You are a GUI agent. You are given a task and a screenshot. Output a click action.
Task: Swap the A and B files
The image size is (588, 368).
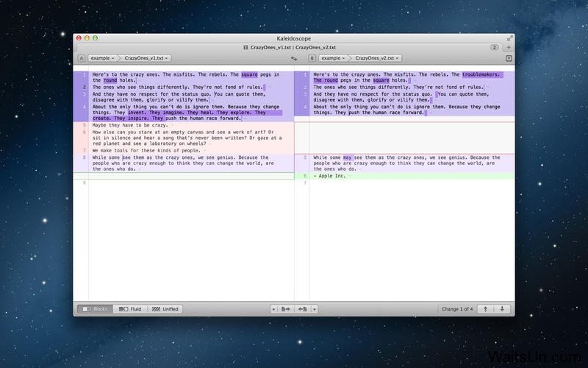(294, 57)
